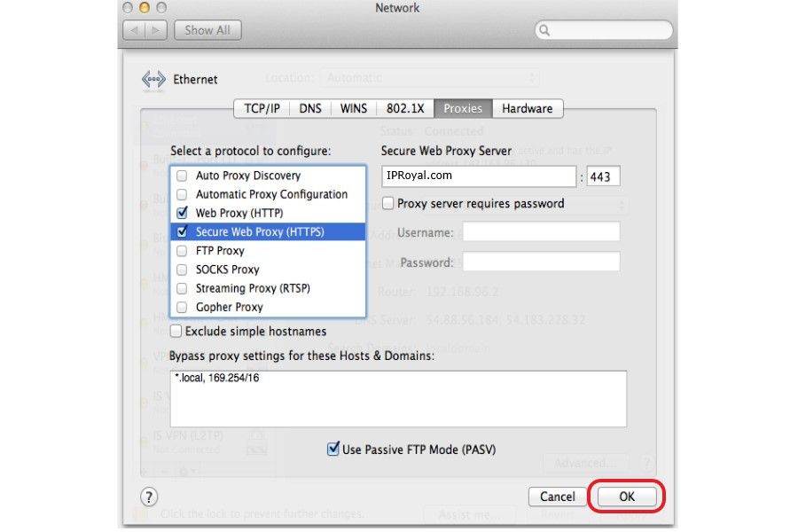Uncheck Use Passive FTP Mode (PASV)
The height and width of the screenshot is (532, 798).
coord(332,449)
